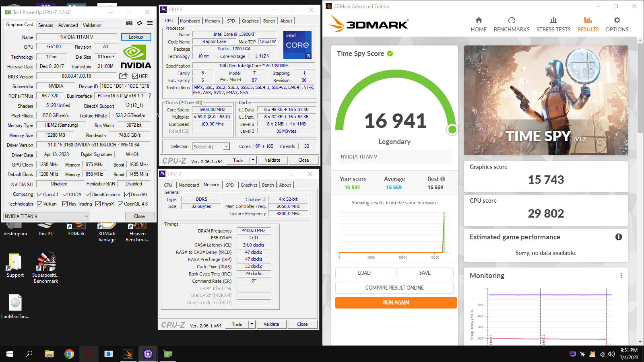The image size is (644, 362).
Task: Click the Estimated game performance info icon
Action: tap(619, 237)
